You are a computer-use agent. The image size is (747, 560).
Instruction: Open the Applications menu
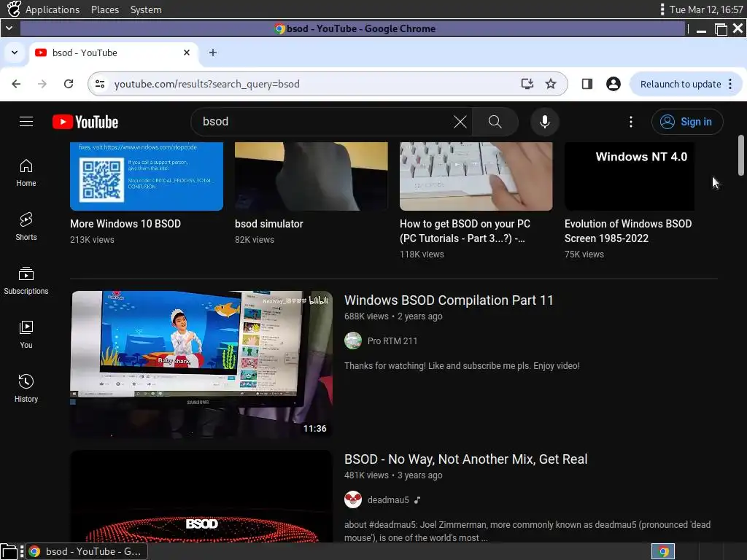pyautogui.click(x=53, y=9)
